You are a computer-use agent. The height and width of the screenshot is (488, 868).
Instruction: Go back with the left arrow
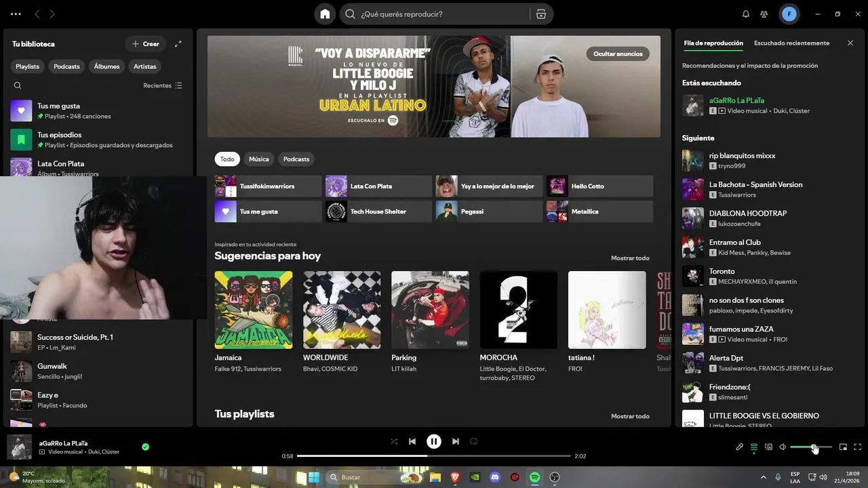(x=37, y=14)
